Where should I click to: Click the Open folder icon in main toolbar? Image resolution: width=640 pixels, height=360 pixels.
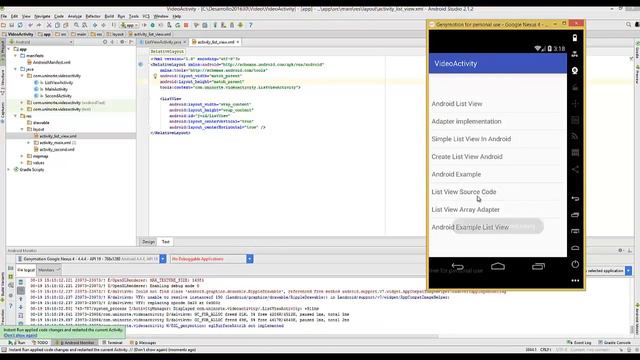4,25
